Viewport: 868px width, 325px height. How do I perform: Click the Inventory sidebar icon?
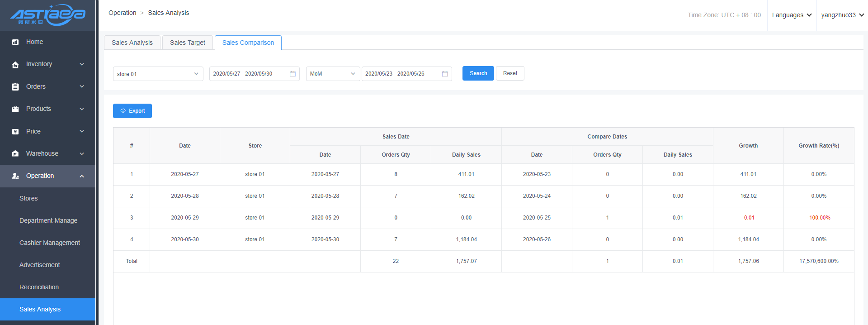[15, 64]
